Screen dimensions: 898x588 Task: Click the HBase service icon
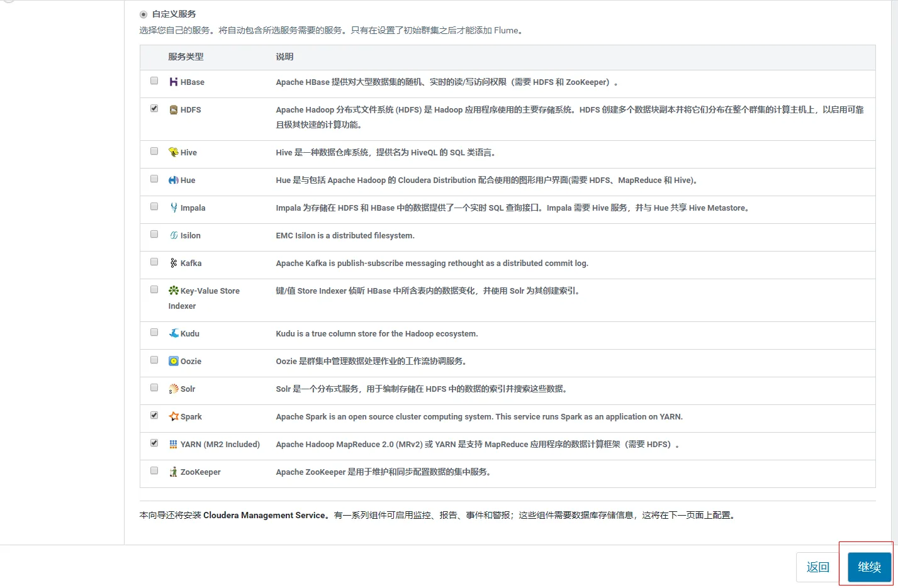pyautogui.click(x=174, y=82)
